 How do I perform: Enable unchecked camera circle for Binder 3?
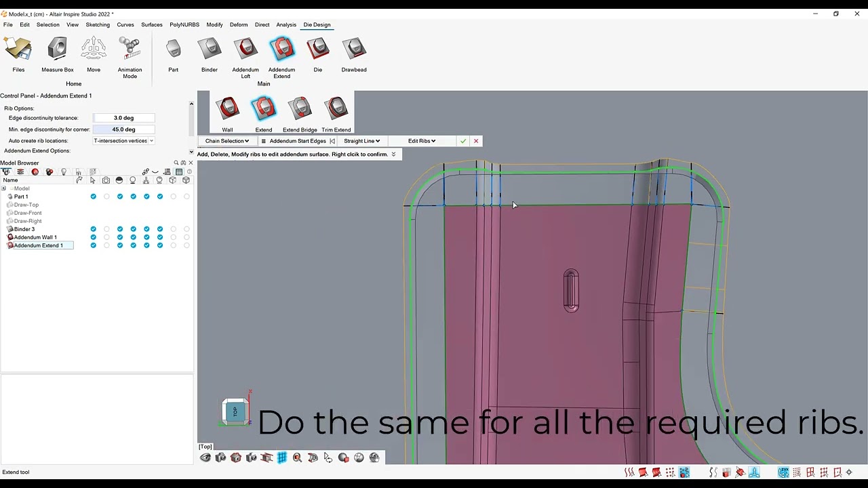click(x=106, y=229)
